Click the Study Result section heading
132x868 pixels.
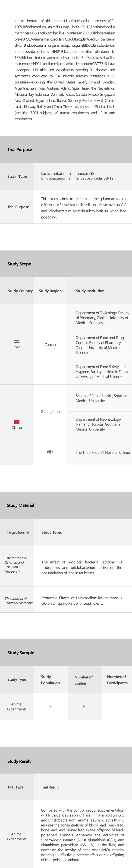coord(19,761)
